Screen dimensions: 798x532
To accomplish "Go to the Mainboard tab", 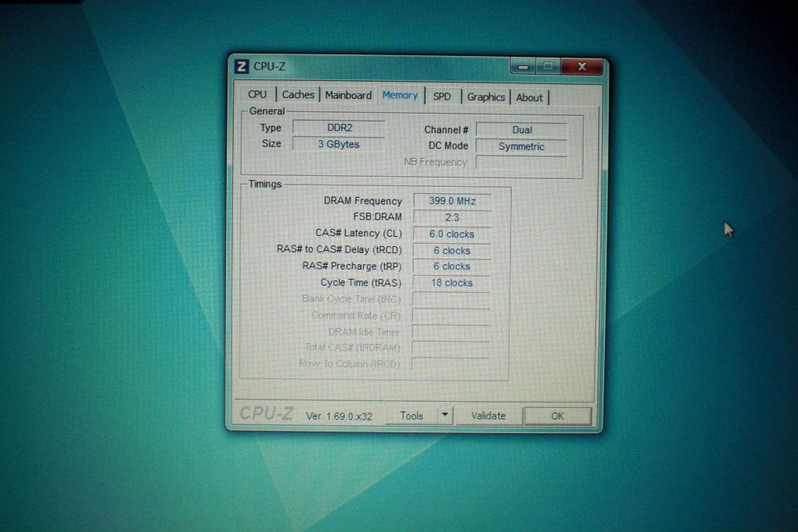I will tap(348, 96).
